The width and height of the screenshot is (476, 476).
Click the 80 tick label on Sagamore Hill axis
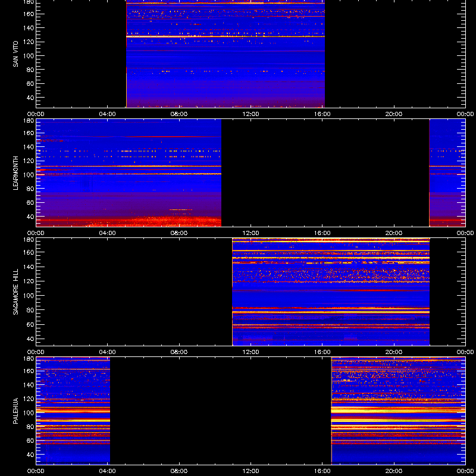[x=30, y=310]
